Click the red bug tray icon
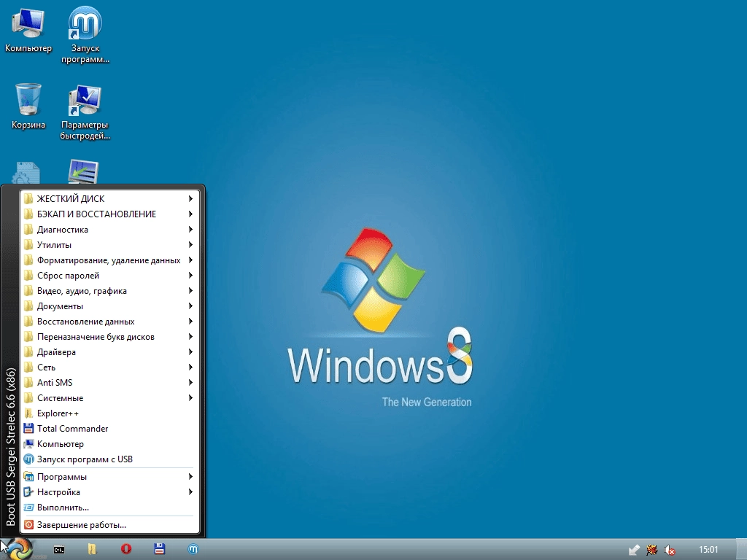Viewport: 747px width, 560px height. (x=651, y=550)
